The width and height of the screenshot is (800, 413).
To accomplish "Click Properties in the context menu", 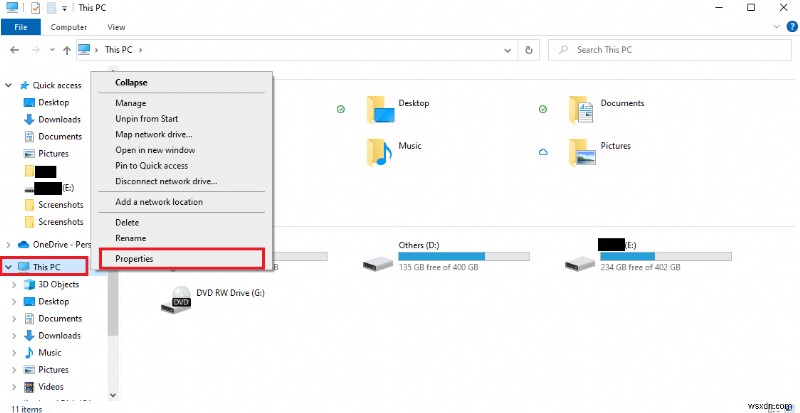I will click(x=182, y=259).
